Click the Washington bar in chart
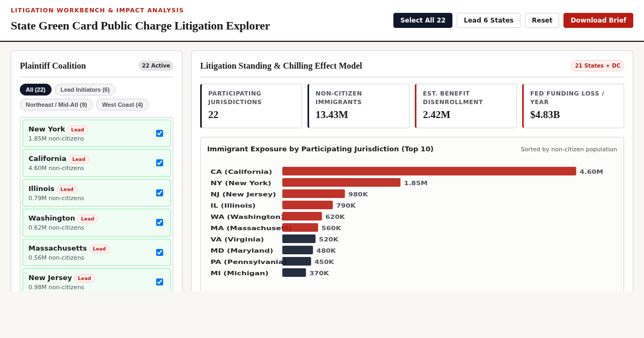This screenshot has width=644, height=338. click(302, 216)
